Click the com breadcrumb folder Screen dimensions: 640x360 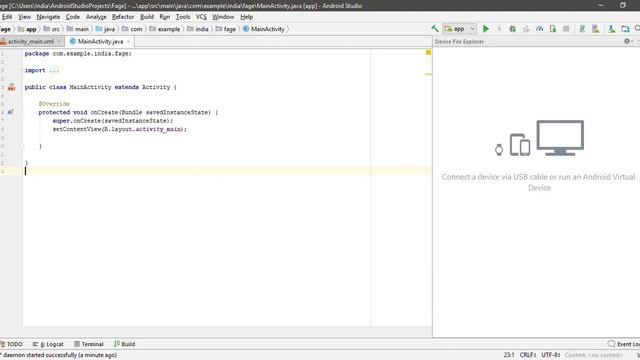132,29
